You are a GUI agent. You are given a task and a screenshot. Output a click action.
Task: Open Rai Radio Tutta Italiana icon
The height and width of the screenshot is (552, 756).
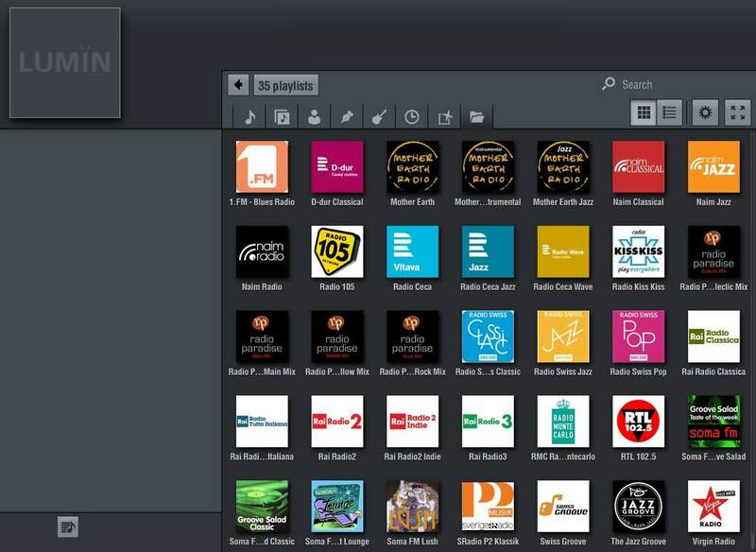(x=262, y=422)
